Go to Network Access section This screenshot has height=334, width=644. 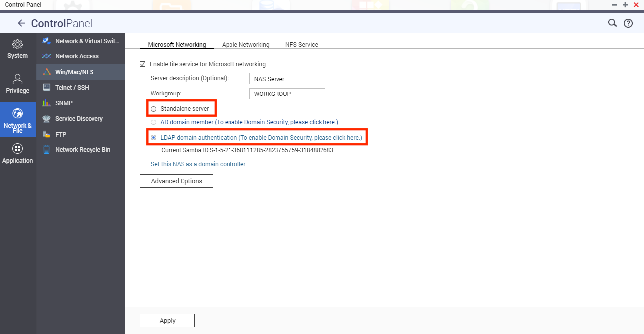pos(77,56)
